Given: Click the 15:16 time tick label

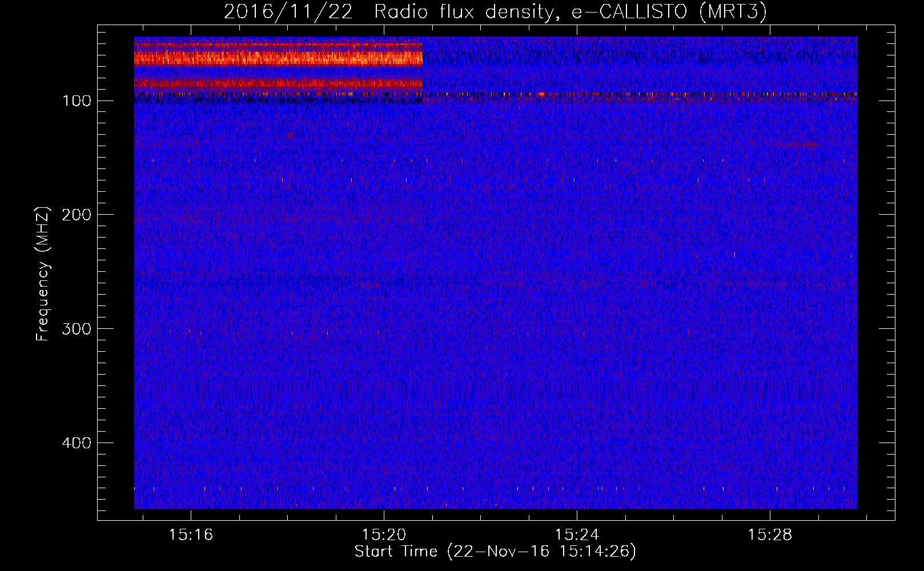Looking at the screenshot, I should (x=191, y=534).
